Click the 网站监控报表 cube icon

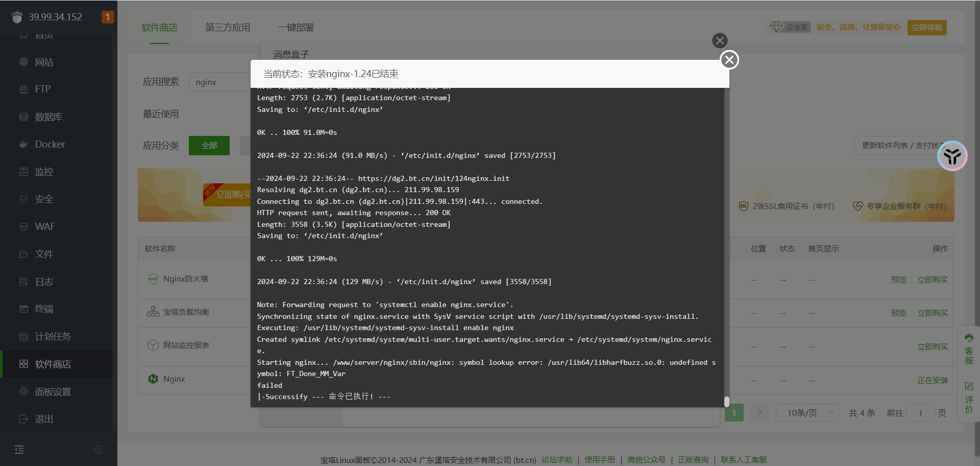click(153, 345)
